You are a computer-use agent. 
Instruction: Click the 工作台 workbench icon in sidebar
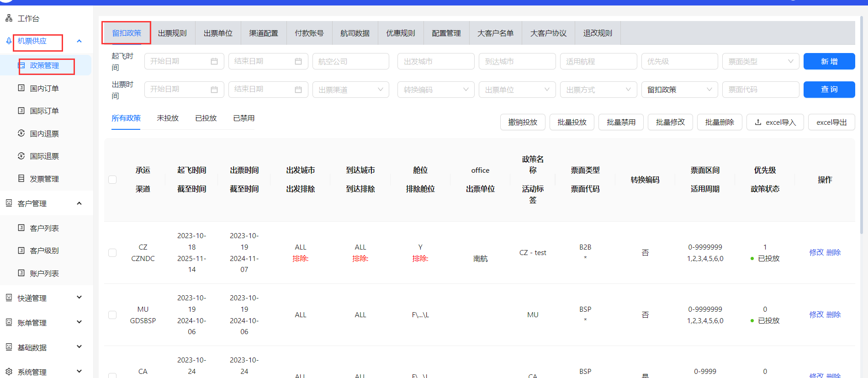coord(9,18)
